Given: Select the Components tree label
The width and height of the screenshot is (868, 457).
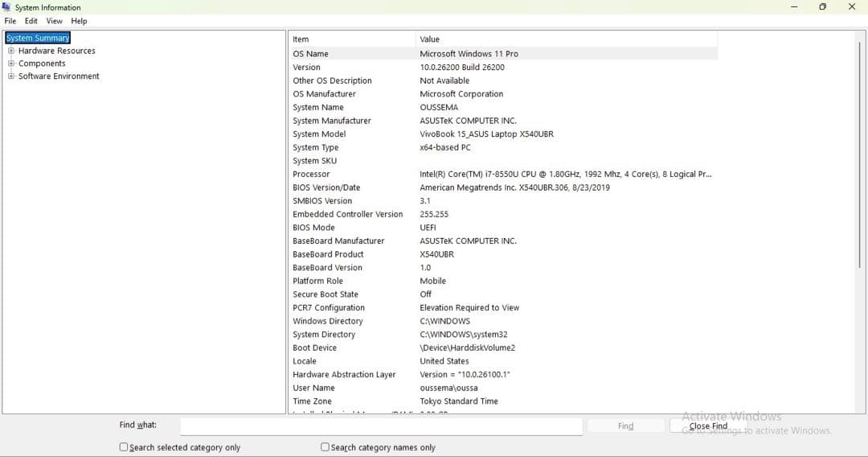Looking at the screenshot, I should coord(42,63).
